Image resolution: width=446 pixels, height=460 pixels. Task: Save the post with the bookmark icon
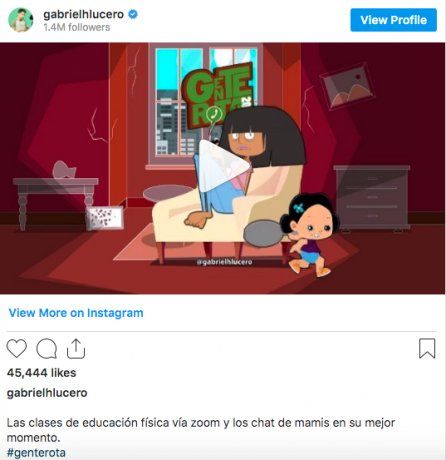[427, 348]
